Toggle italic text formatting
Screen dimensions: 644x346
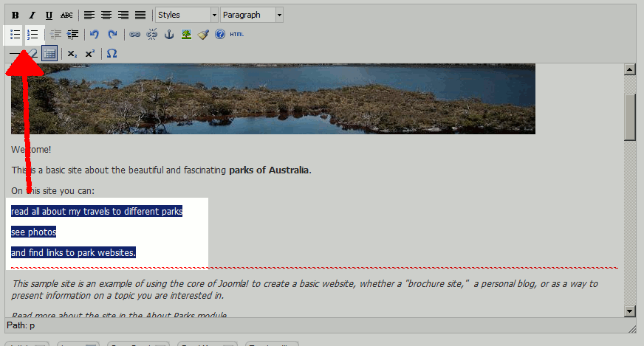[32, 15]
